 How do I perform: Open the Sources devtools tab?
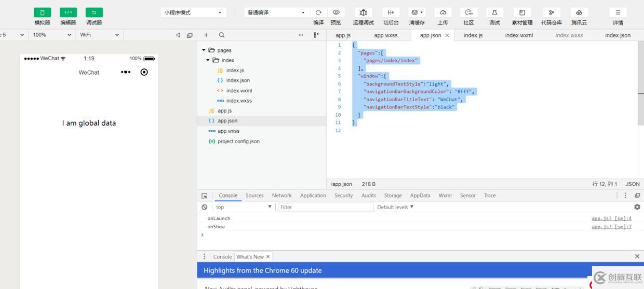[x=254, y=196]
